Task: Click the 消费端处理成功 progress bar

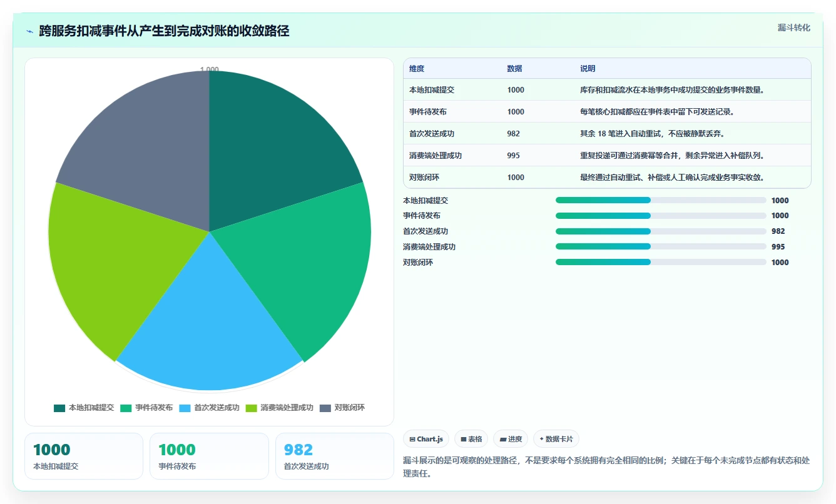Action: pyautogui.click(x=661, y=246)
